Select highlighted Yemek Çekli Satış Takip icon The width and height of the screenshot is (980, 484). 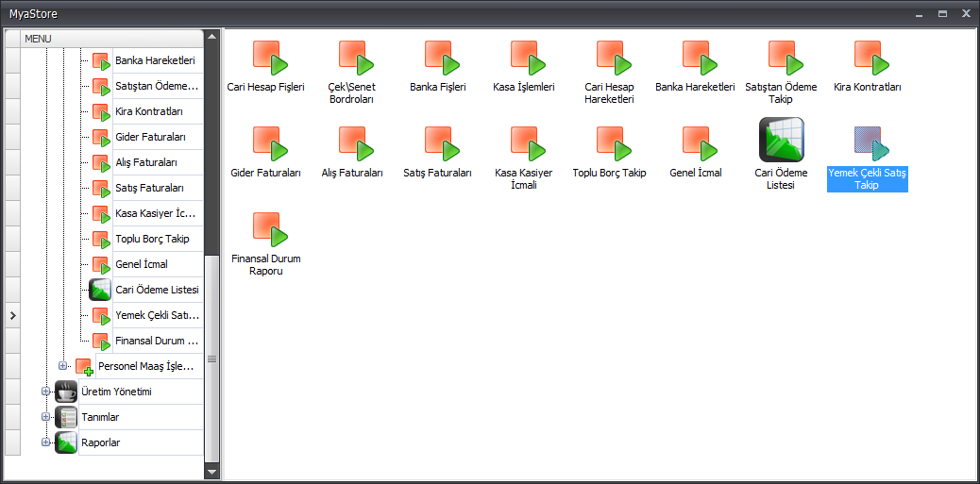(871, 143)
